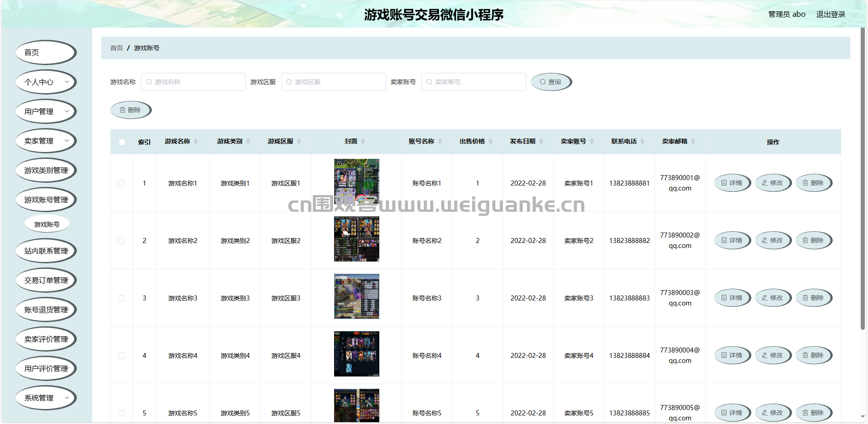Expand the 个人中心 sidebar menu
Screen dimensions: 868x424
coord(46,82)
